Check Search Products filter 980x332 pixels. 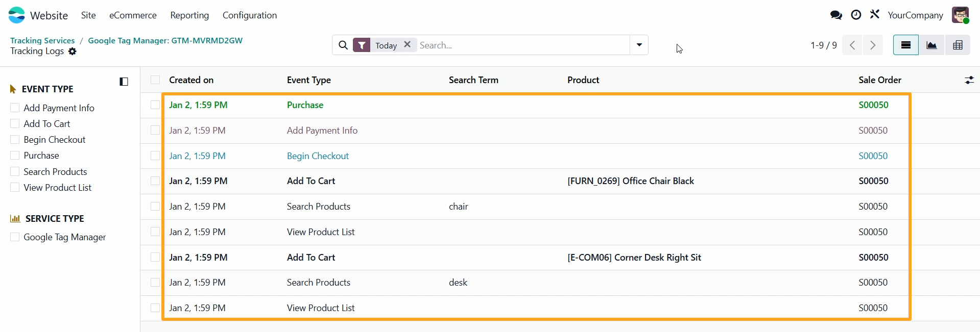pos(15,171)
